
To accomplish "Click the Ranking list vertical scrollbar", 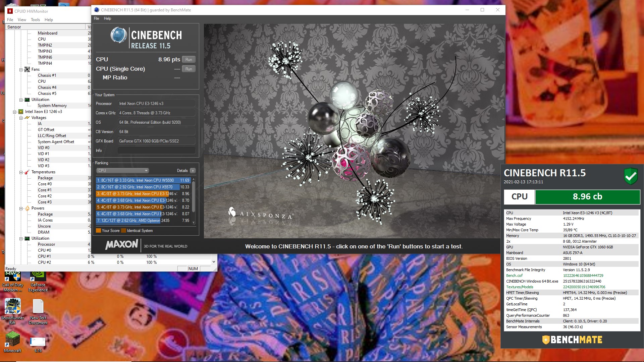I will [x=194, y=201].
